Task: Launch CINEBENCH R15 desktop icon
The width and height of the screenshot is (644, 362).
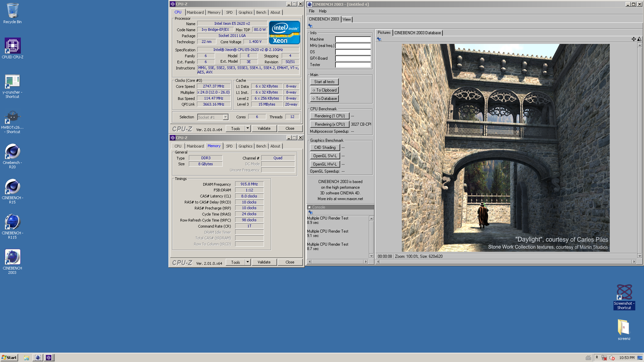Action: 12,192
